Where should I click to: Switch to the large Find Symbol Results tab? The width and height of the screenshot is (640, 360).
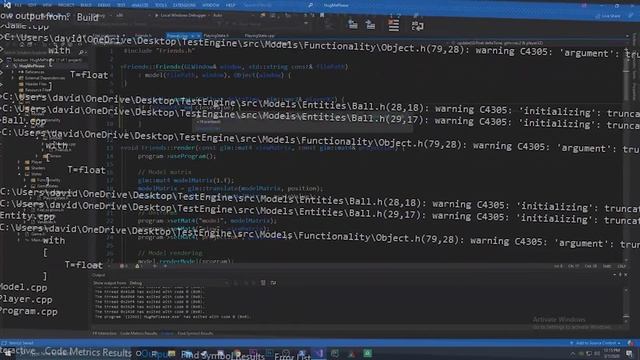coord(223,356)
